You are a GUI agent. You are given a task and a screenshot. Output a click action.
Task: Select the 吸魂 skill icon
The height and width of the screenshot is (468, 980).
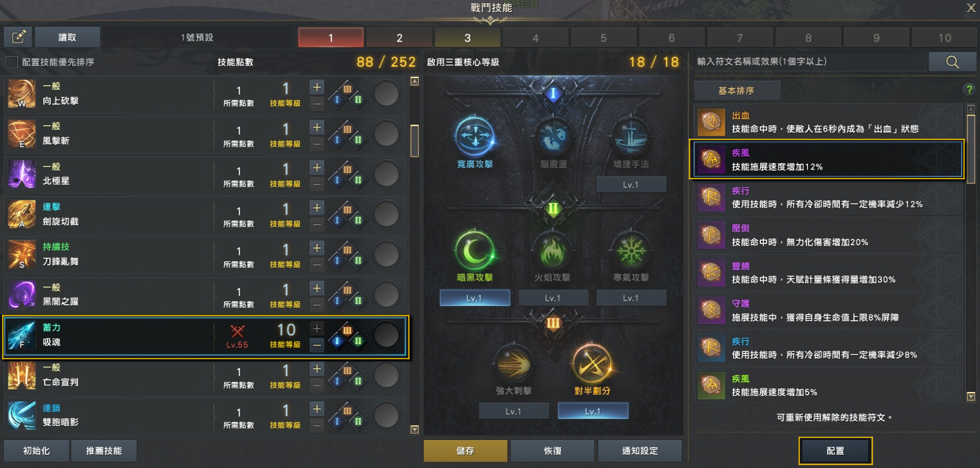click(x=21, y=335)
